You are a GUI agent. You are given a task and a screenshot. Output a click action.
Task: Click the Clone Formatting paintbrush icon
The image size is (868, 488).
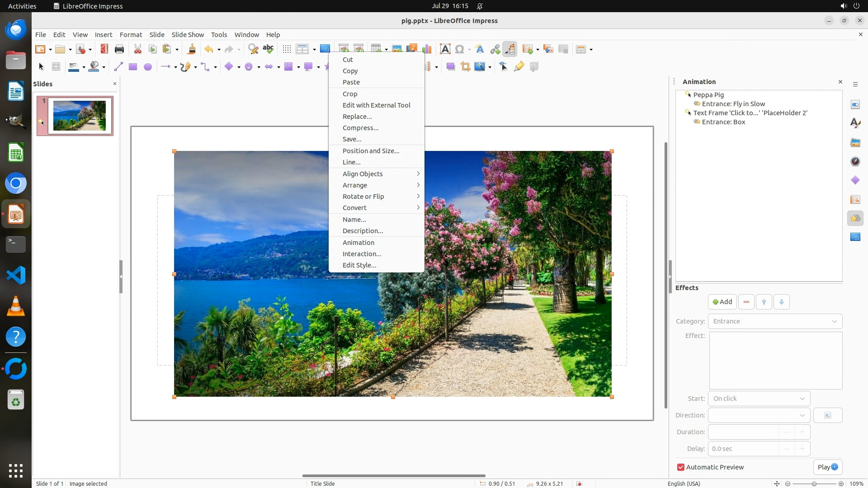click(x=191, y=49)
